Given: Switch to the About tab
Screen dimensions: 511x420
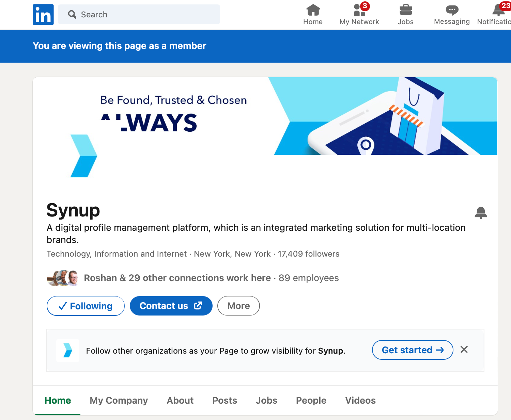Looking at the screenshot, I should (180, 400).
